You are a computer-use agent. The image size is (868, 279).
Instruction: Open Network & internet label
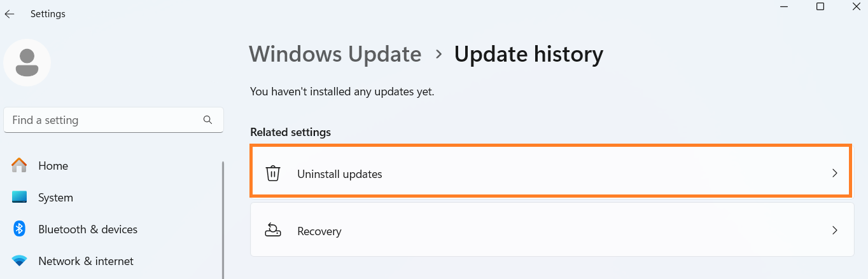pos(86,261)
